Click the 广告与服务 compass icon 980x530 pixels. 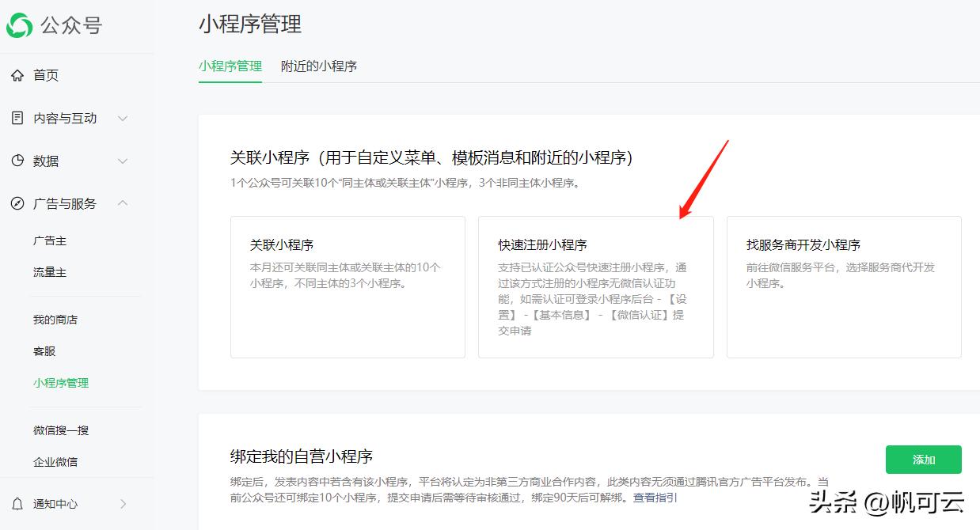tap(17, 203)
